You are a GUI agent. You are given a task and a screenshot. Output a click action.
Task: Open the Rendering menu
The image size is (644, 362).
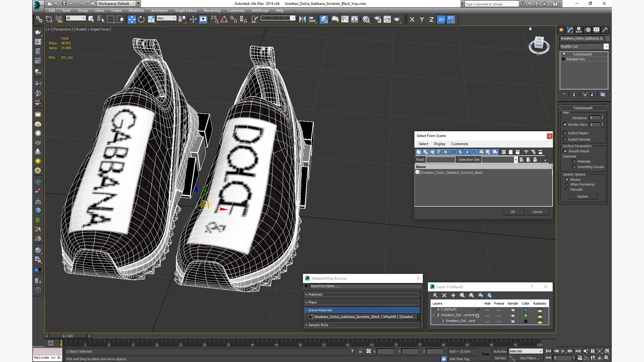(x=212, y=11)
